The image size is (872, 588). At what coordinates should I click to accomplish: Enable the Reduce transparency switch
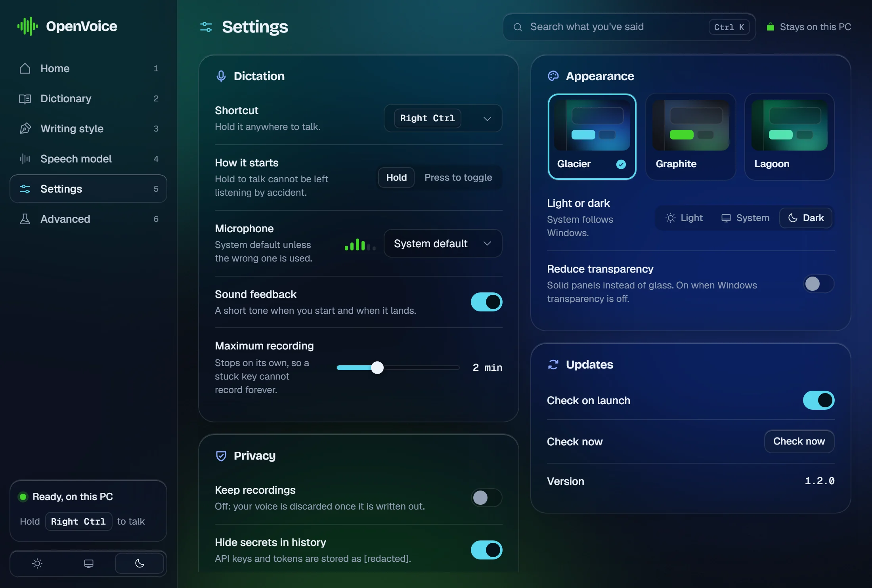[x=819, y=284]
